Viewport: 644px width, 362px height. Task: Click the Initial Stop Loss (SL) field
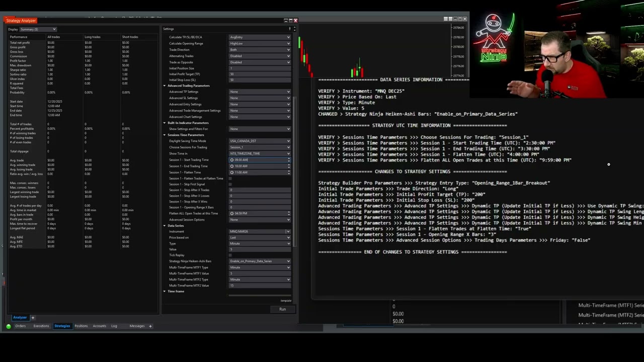260,80
